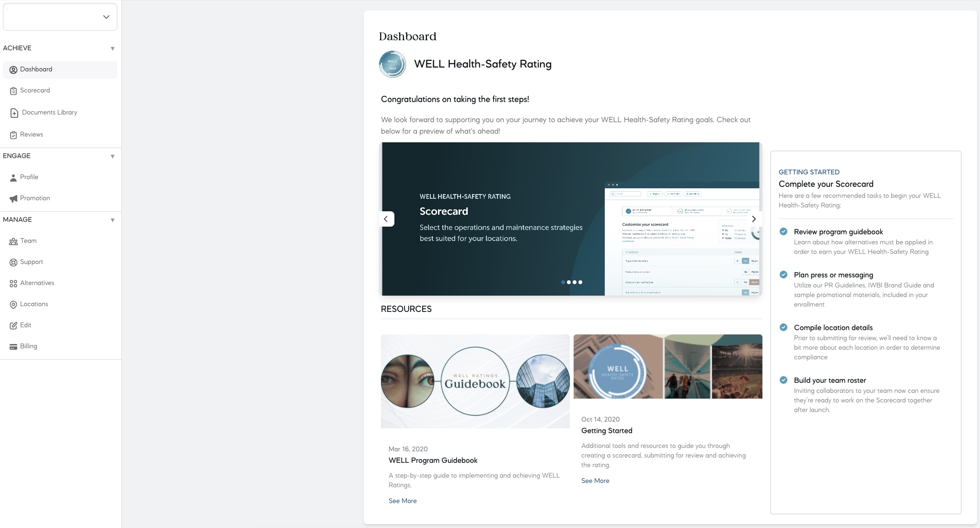Click the Edit pencil icon
The image size is (980, 528).
[13, 325]
